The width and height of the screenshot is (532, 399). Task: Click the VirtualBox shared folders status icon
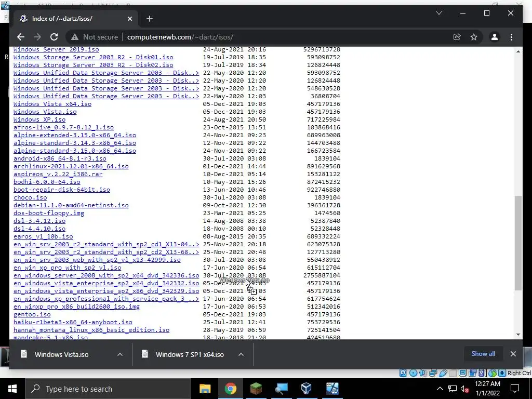coord(453,373)
